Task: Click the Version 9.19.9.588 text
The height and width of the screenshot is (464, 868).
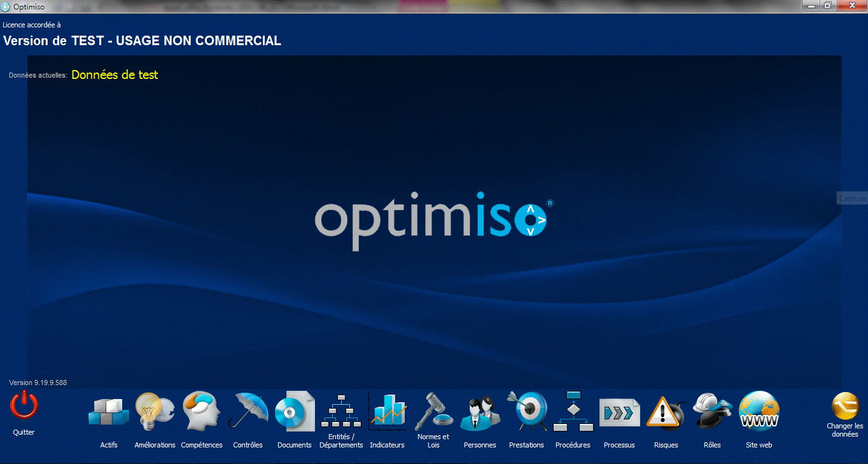Action: (38, 383)
